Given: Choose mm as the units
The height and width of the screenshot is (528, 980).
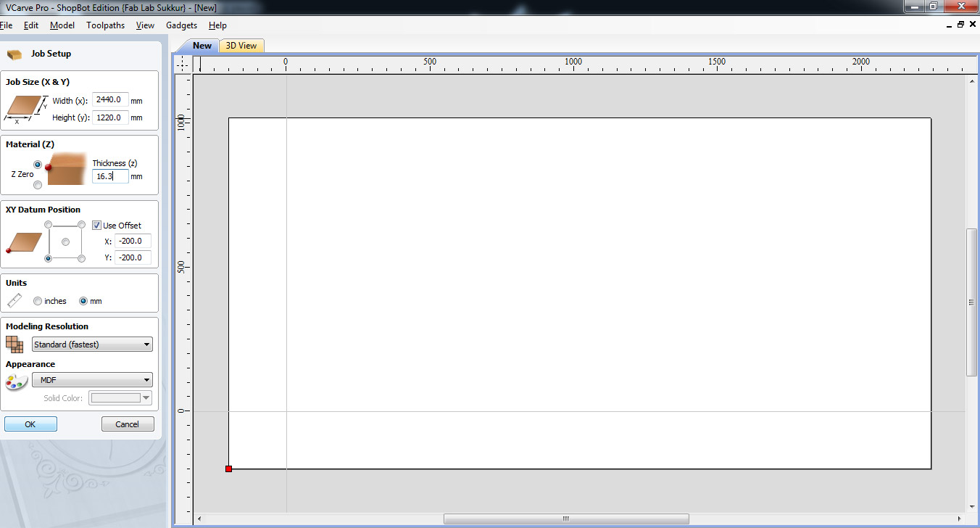Looking at the screenshot, I should tap(83, 301).
